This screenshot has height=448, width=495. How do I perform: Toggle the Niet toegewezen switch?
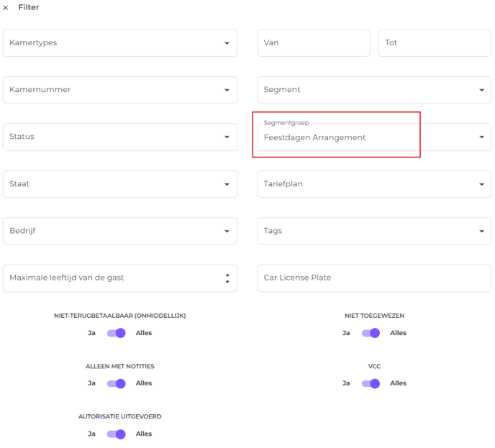371,333
